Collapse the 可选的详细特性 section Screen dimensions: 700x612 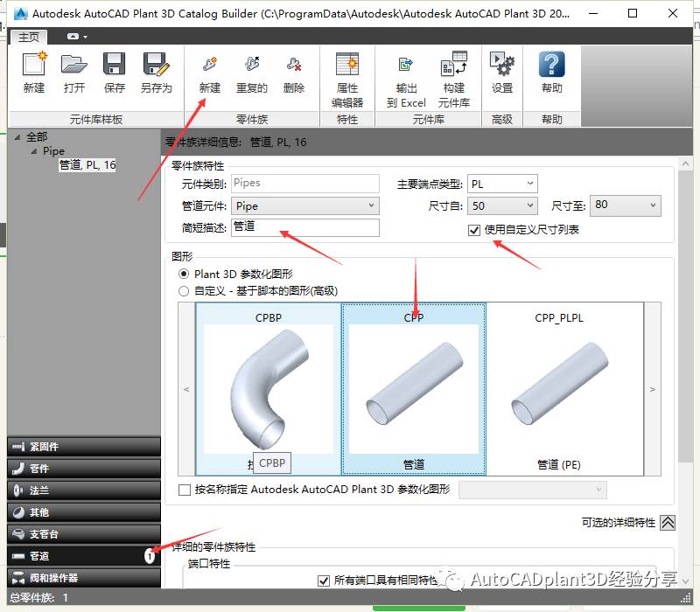[x=668, y=523]
